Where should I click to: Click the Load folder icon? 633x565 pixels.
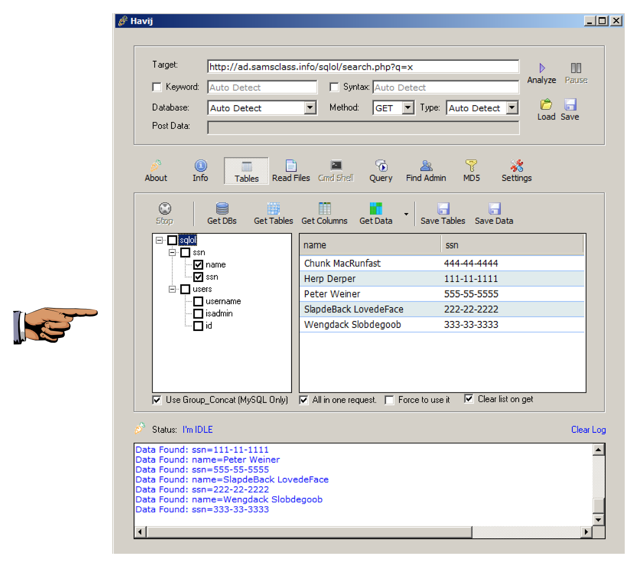click(546, 105)
